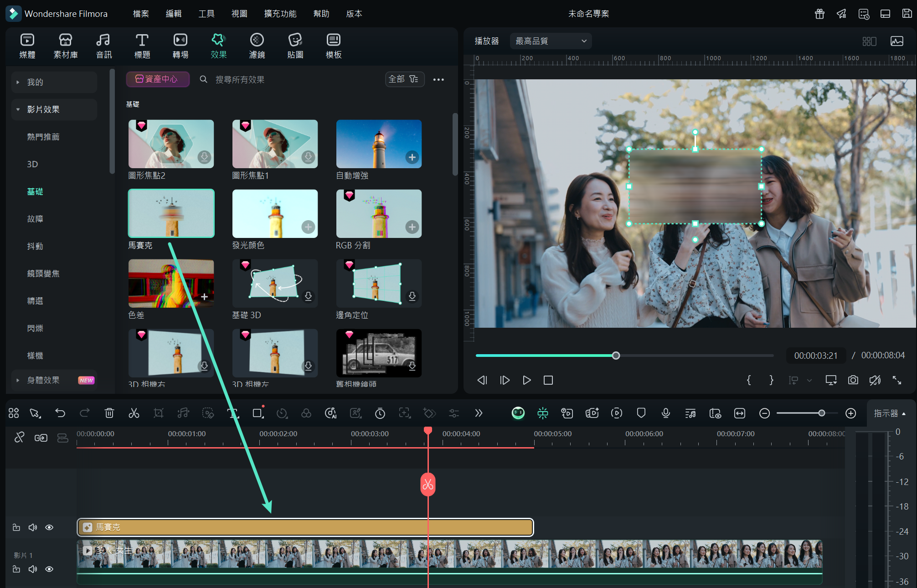Open the 檔案 menu

[140, 14]
